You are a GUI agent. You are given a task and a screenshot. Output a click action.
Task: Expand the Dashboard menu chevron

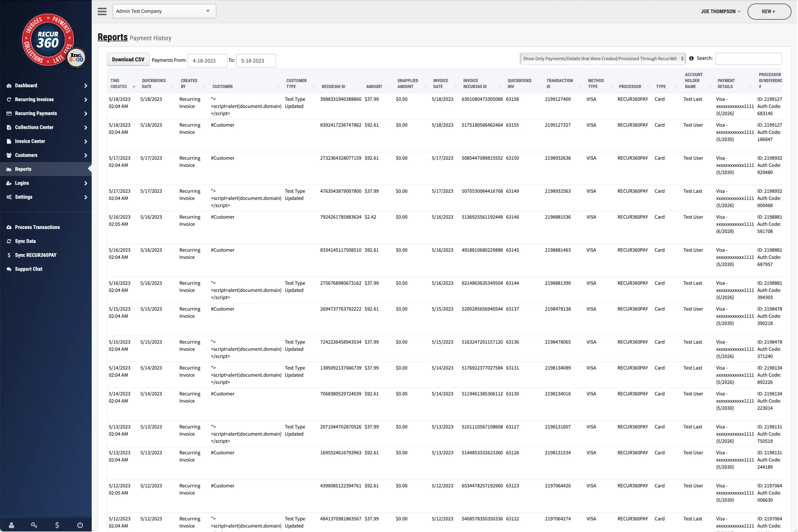pos(86,86)
